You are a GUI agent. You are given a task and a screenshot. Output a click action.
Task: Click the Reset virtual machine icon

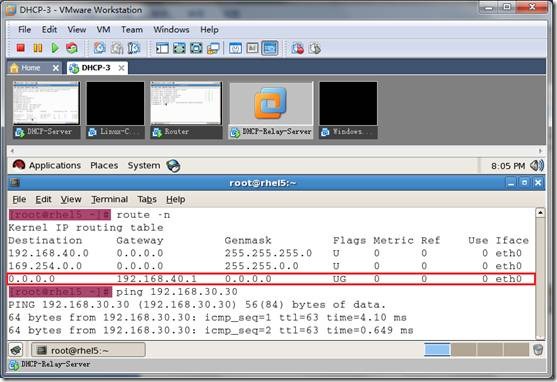pos(72,48)
